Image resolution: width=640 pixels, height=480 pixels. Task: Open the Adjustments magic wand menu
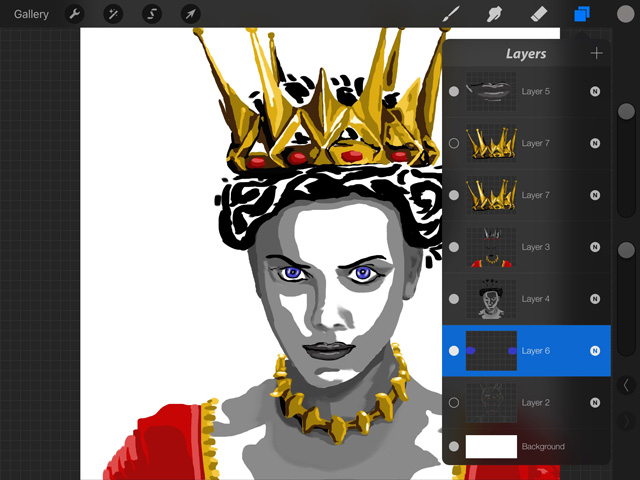(x=113, y=14)
